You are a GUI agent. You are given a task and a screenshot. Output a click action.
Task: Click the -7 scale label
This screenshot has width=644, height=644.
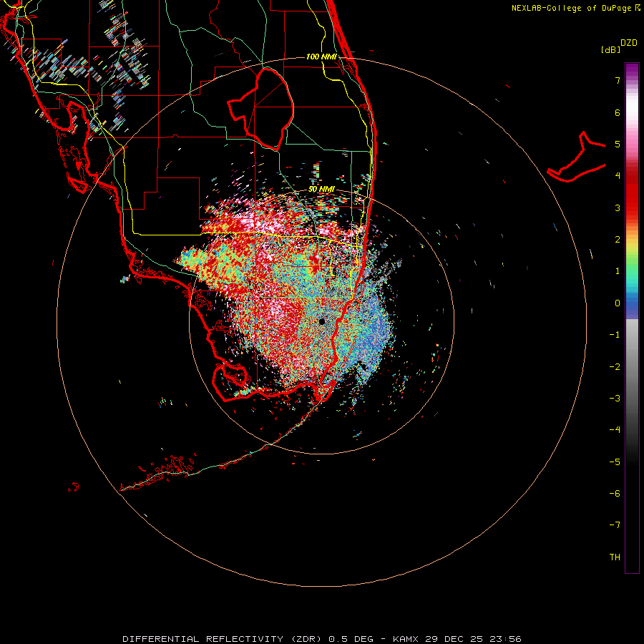(615, 525)
